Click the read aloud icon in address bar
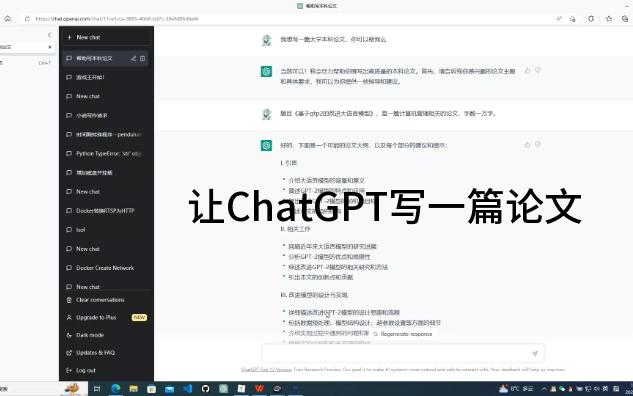The image size is (633, 396). pos(559,19)
